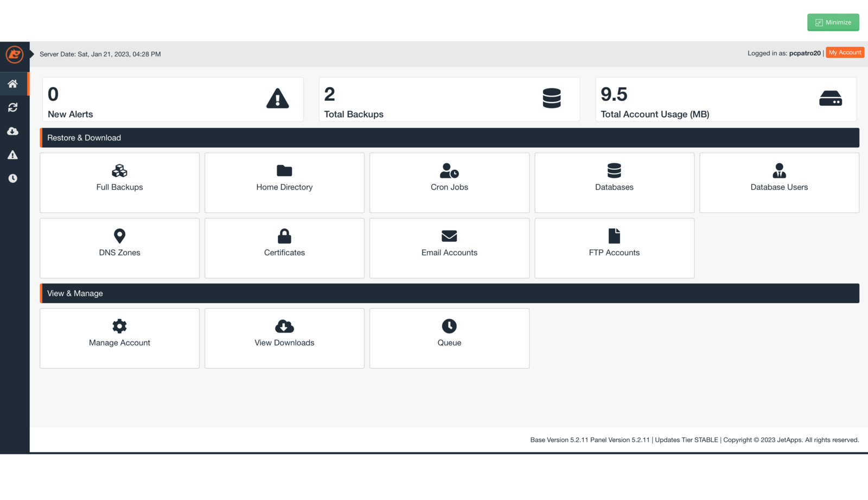Open the Email Accounts tile
This screenshot has width=868, height=500.
(449, 248)
